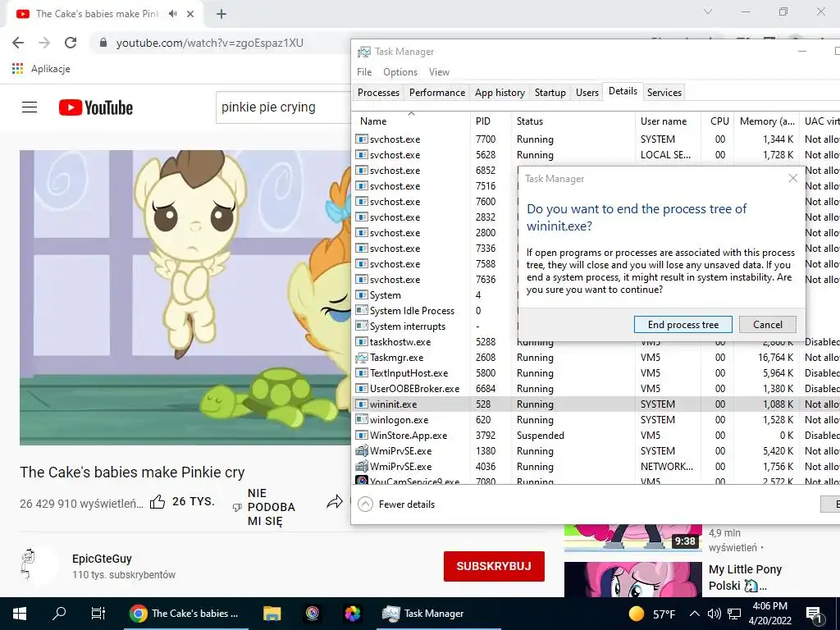Open the YouTube hamburger guide menu

tap(30, 107)
